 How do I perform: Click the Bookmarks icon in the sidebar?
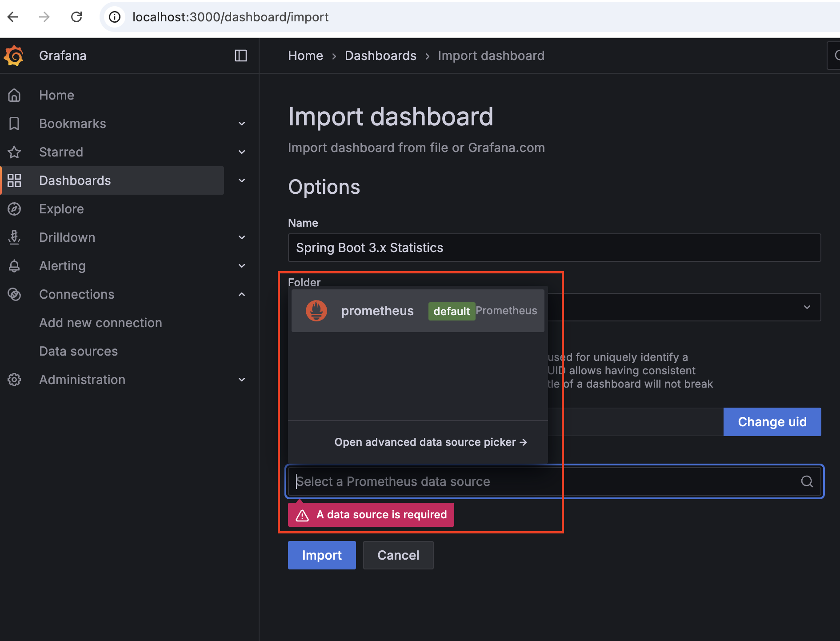point(14,124)
